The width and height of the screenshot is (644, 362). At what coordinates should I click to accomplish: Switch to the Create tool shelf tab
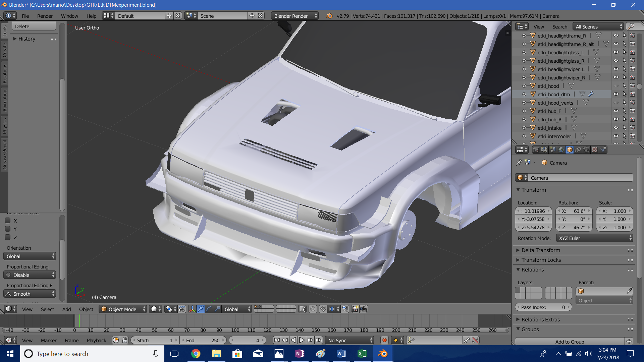(4, 50)
